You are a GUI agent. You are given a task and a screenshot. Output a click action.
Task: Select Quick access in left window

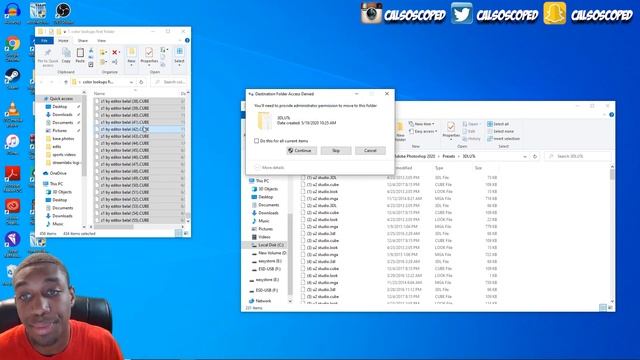coord(60,99)
